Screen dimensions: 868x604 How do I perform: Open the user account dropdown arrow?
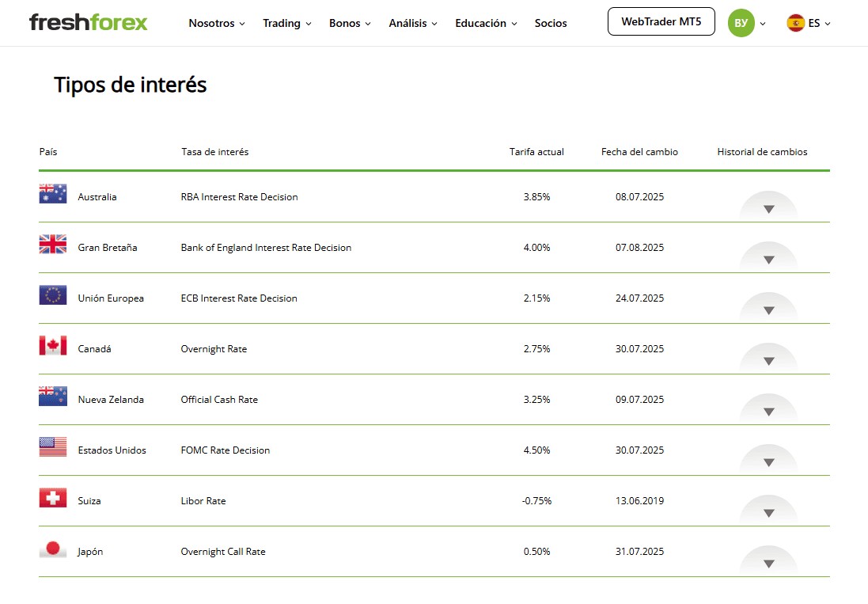(x=763, y=24)
